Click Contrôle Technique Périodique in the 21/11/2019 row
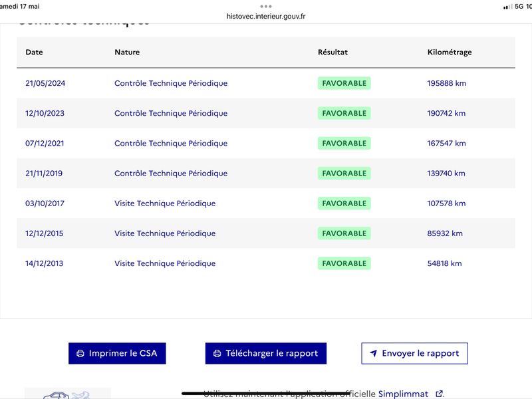This screenshot has width=532, height=399. [171, 174]
